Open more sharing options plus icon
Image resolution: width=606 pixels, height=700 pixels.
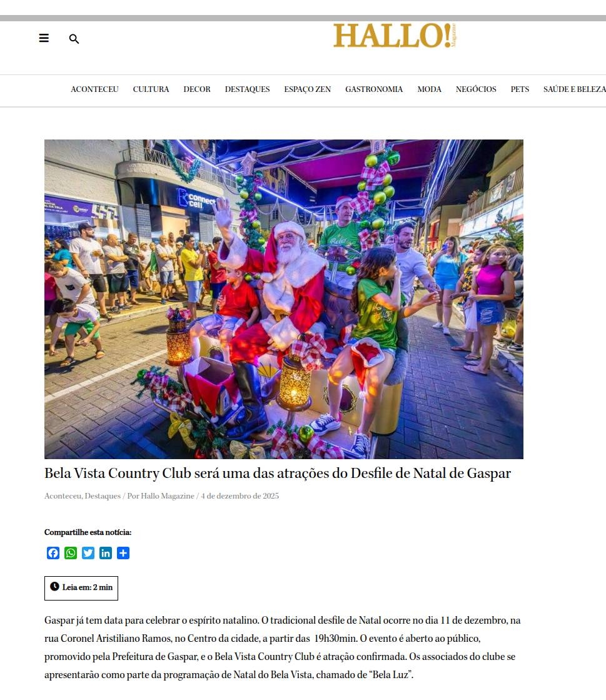(123, 553)
